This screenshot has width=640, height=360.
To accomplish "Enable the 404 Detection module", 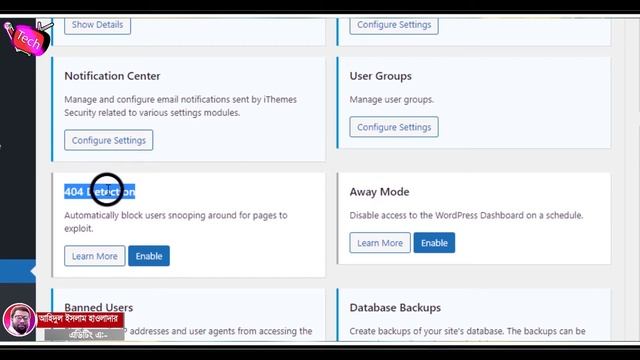I will coord(149,256).
